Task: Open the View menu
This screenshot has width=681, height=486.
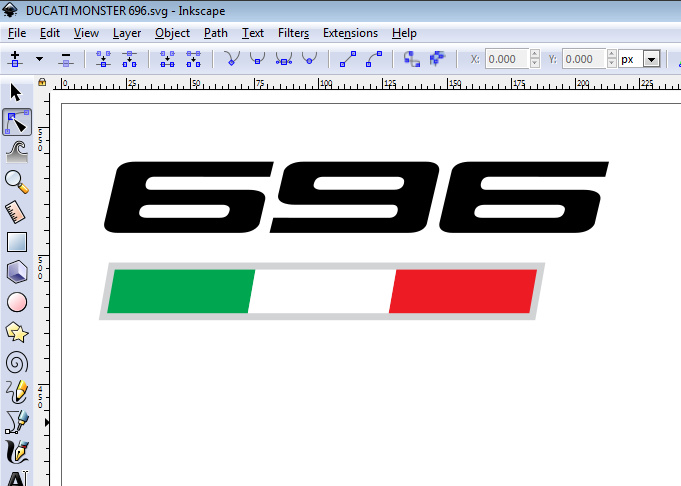Action: pyautogui.click(x=86, y=33)
